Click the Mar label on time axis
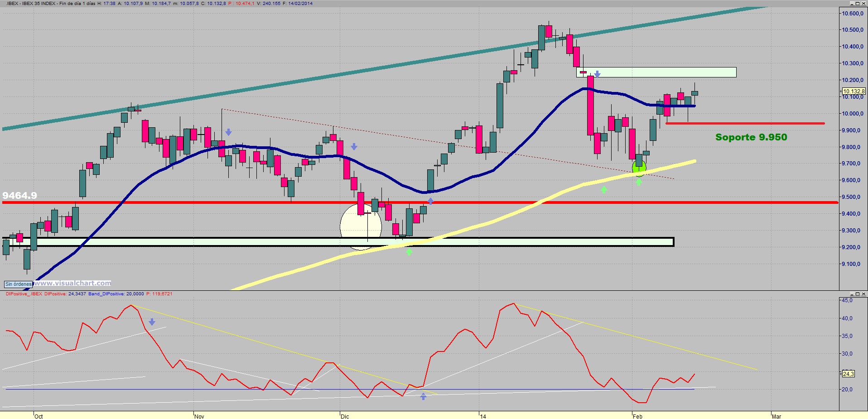 point(776,416)
